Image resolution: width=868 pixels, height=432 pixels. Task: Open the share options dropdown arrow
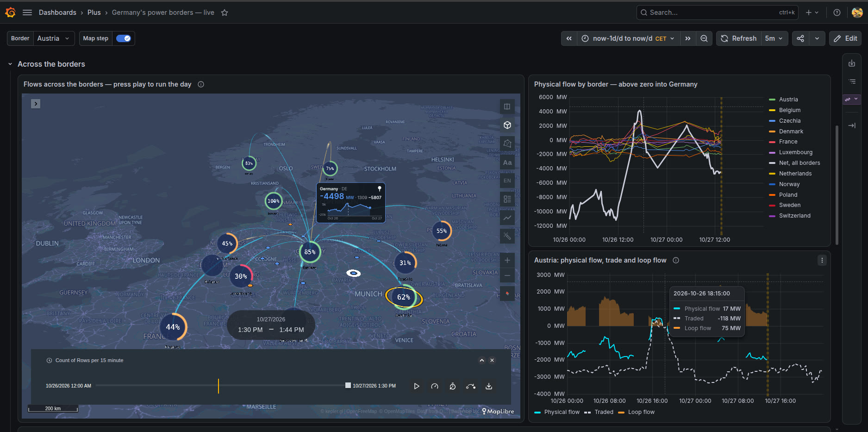tap(817, 38)
